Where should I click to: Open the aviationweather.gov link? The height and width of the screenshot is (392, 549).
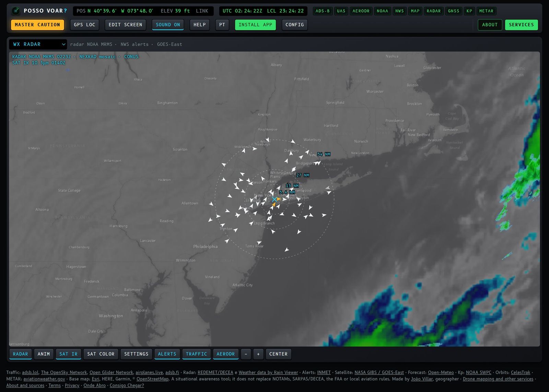(x=44, y=379)
